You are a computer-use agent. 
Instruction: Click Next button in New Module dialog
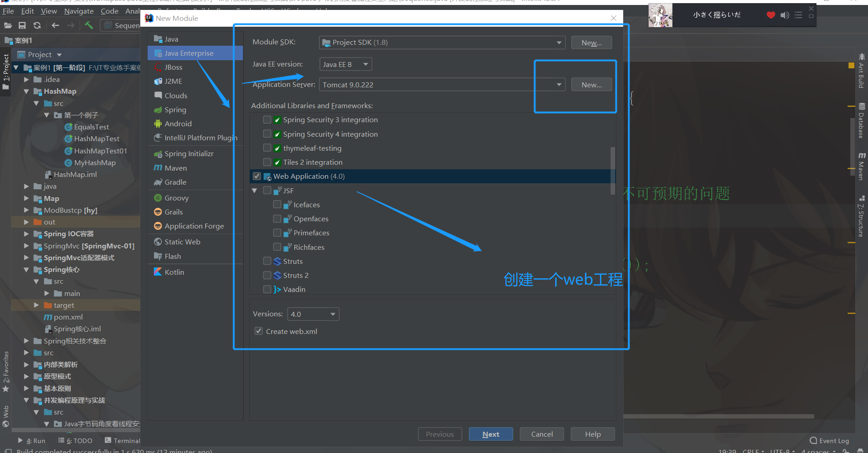pos(491,434)
